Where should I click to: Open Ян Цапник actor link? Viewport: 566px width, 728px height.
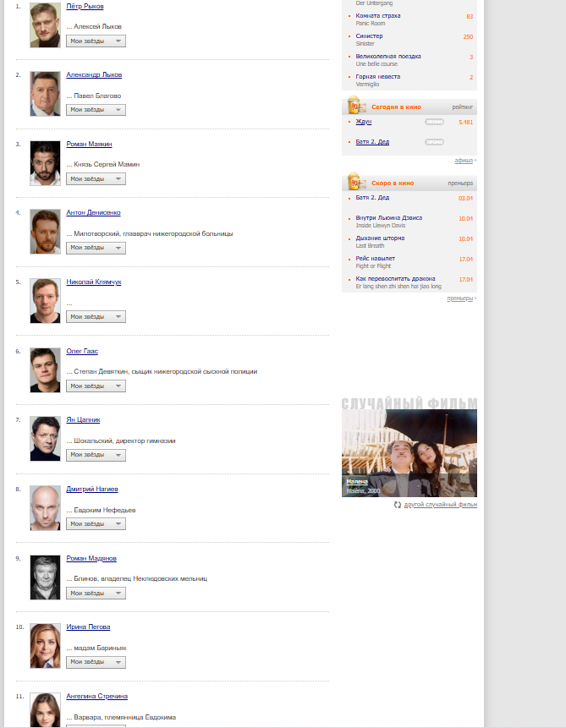point(83,419)
